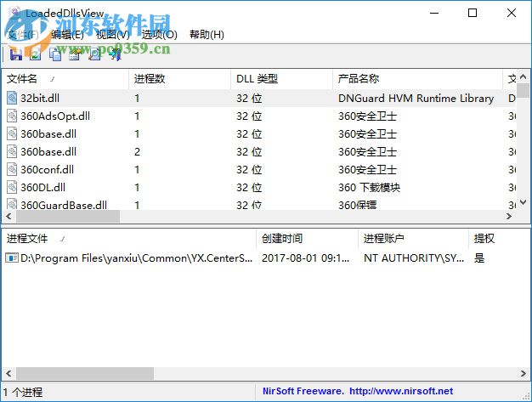532x402 pixels.
Task: Click the '1 个进程' status bar text
Action: (23, 392)
